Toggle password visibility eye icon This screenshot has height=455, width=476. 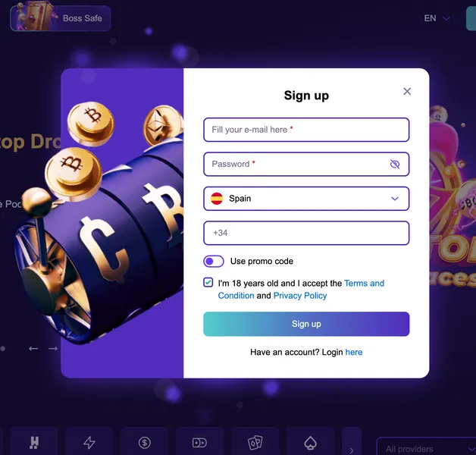(395, 165)
